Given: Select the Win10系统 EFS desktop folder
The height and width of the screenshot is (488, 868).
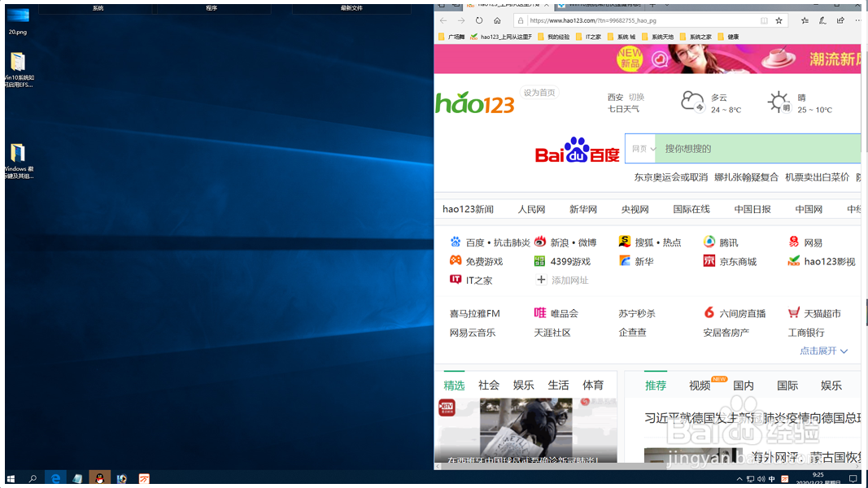Looking at the screenshot, I should pos(18,69).
